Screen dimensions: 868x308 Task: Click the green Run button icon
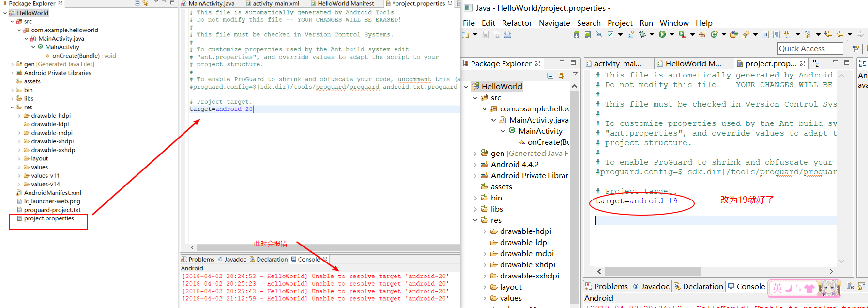662,34
